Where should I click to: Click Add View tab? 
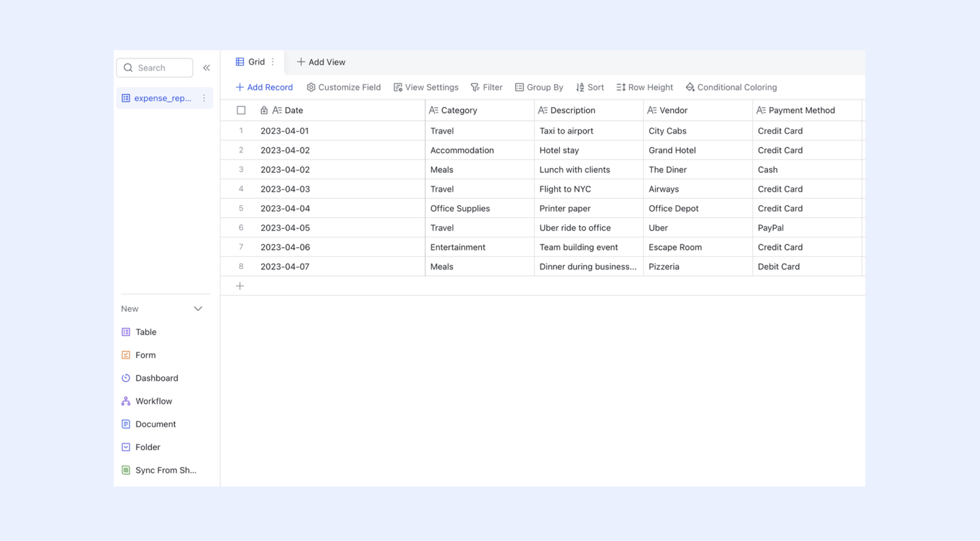point(321,62)
